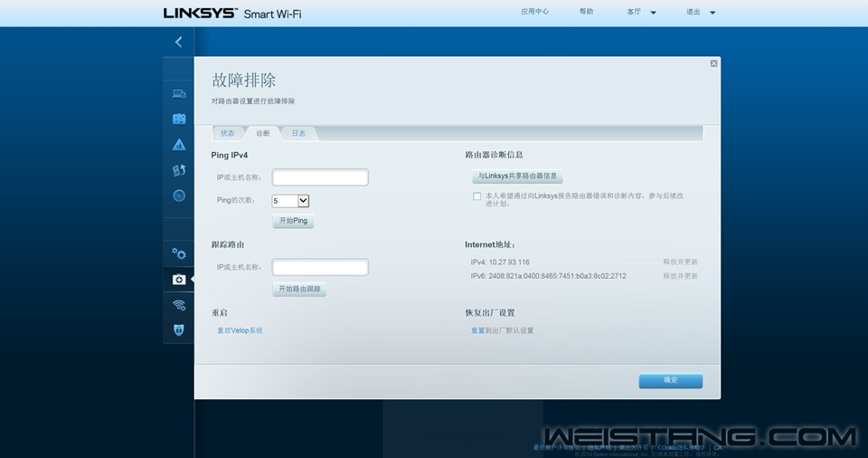The image size is (868, 458).
Task: Expand the 客厅 dropdown arrow
Action: point(654,13)
